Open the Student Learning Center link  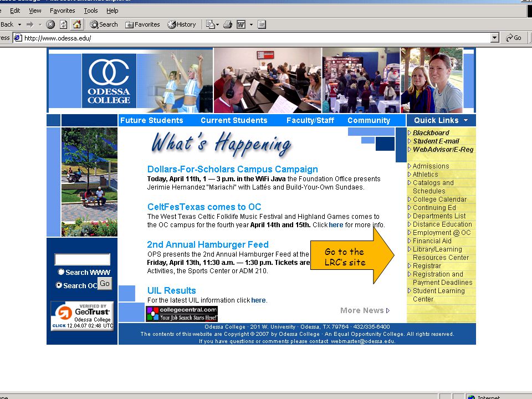pyautogui.click(x=439, y=295)
